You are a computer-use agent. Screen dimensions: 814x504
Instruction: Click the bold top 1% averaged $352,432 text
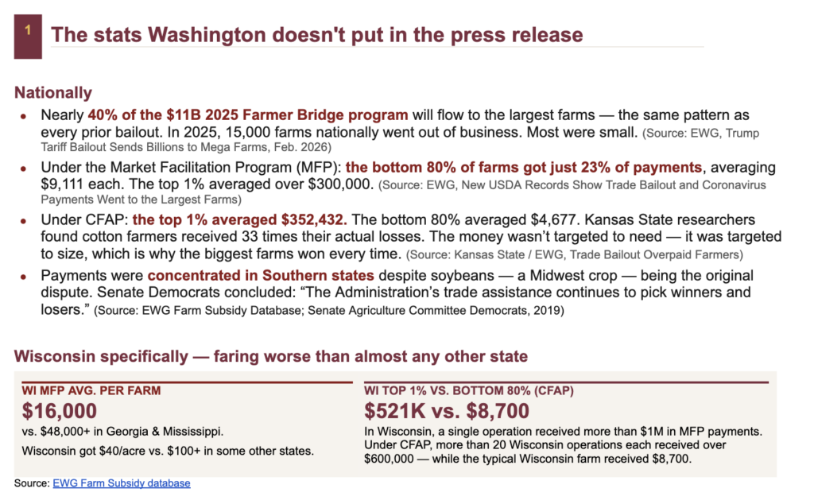240,219
